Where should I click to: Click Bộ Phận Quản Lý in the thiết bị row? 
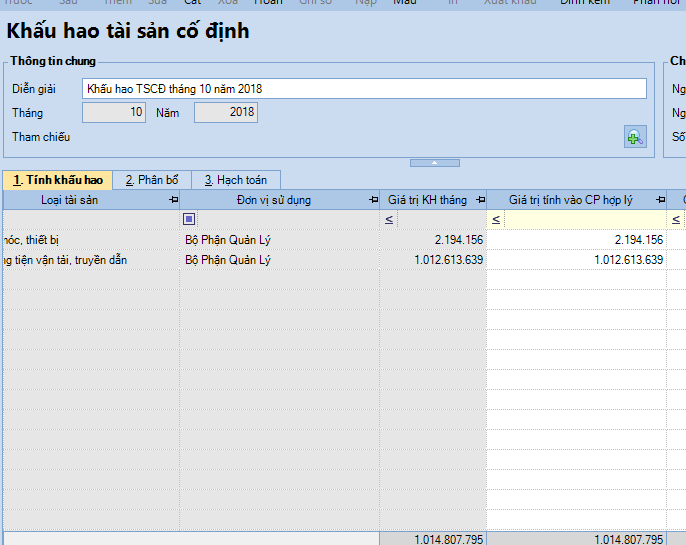(x=228, y=240)
